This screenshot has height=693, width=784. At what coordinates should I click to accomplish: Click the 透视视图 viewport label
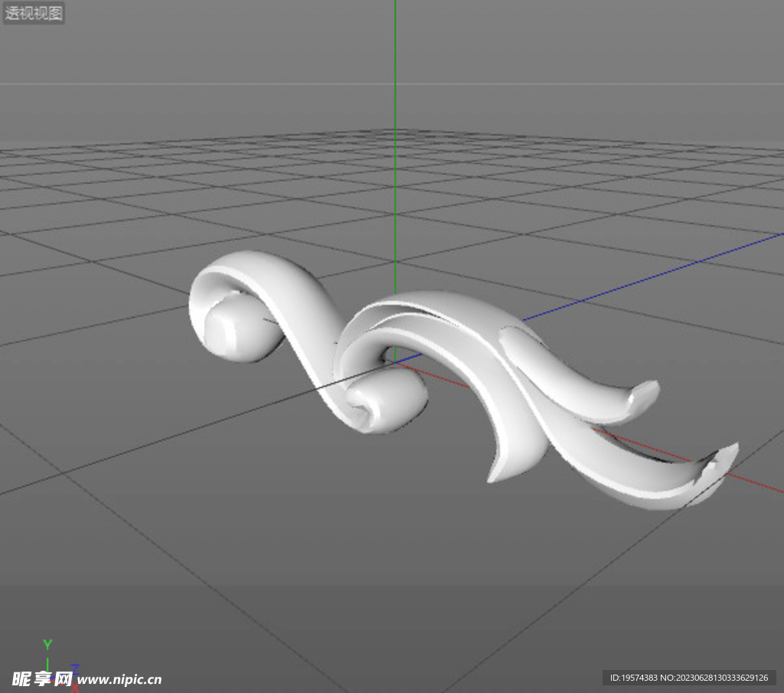pos(34,13)
